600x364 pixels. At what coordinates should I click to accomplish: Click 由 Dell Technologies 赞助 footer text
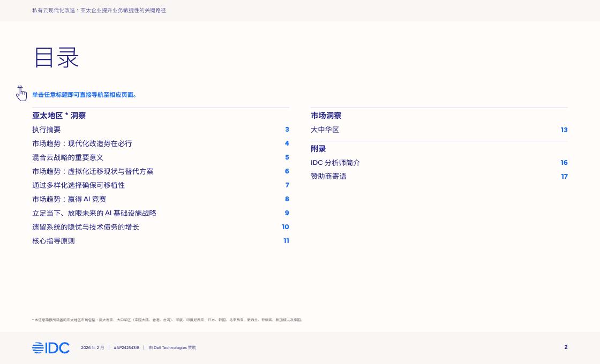pos(172,347)
